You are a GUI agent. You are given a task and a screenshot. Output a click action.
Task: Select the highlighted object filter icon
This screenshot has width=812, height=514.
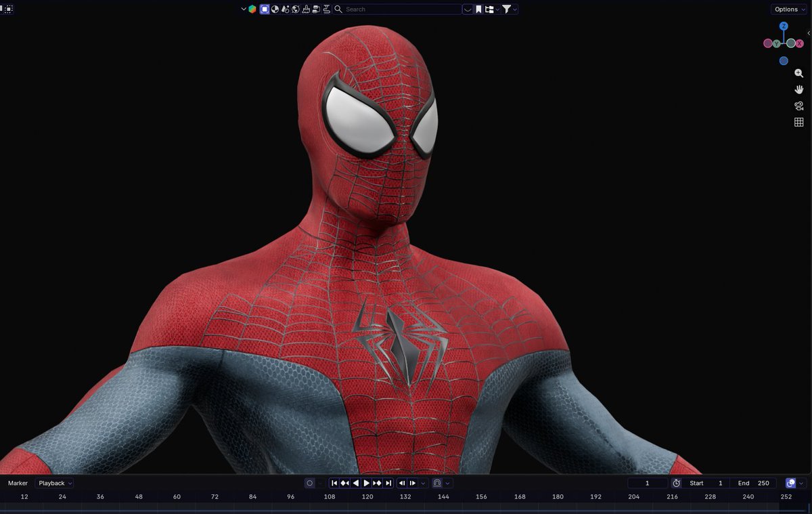[265, 9]
